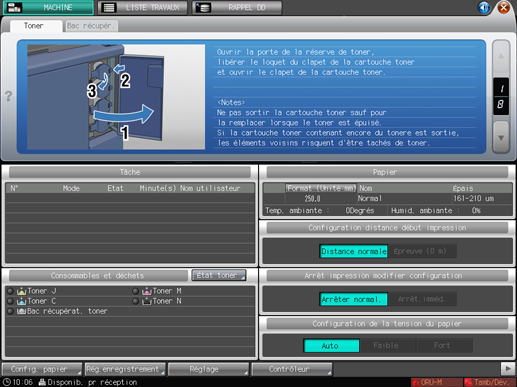
Task: Go to previous help page arrow
Action: click(x=501, y=57)
